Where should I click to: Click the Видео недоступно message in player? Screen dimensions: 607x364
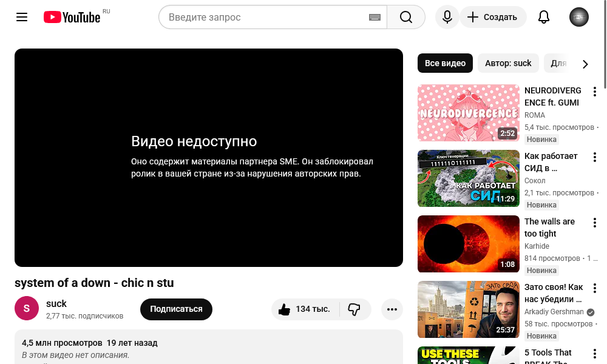[194, 141]
